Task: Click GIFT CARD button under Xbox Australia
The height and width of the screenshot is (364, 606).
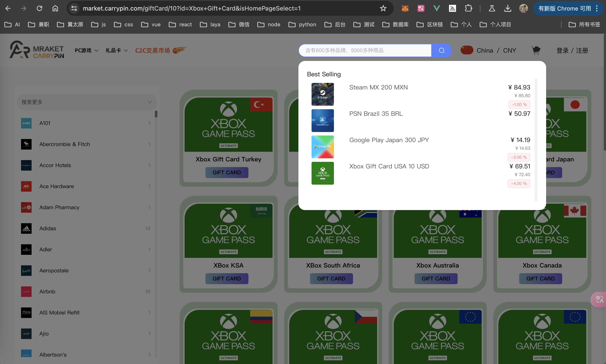Action: (x=436, y=279)
